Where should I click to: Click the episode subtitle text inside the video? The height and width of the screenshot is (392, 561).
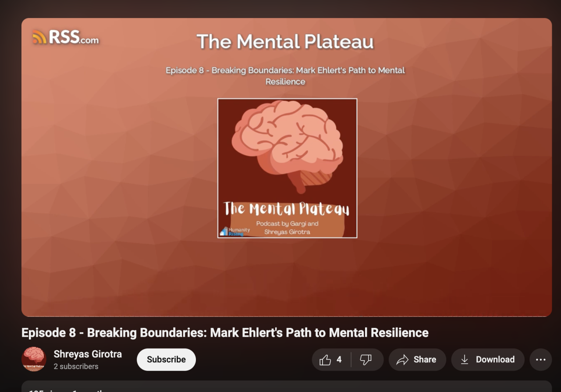pos(285,76)
